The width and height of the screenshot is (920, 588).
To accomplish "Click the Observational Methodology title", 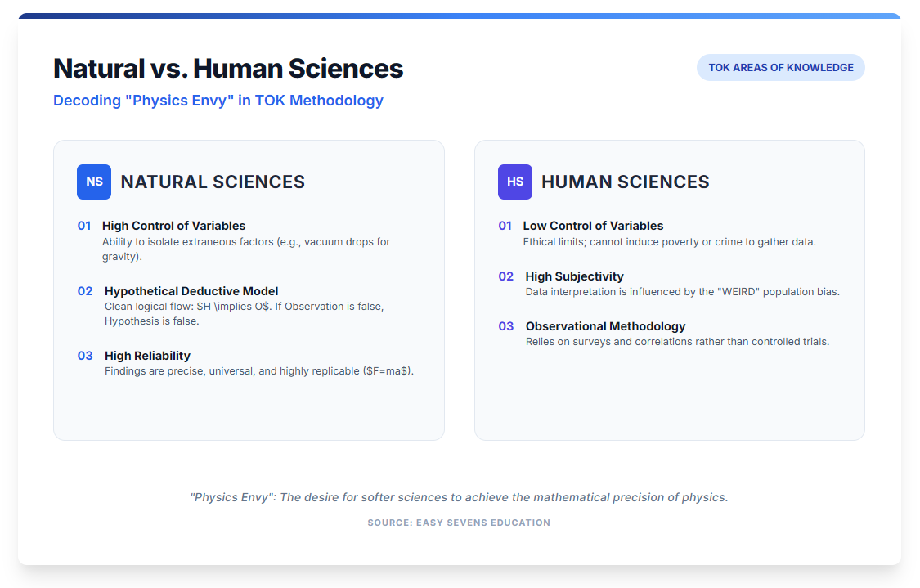I will pos(605,326).
